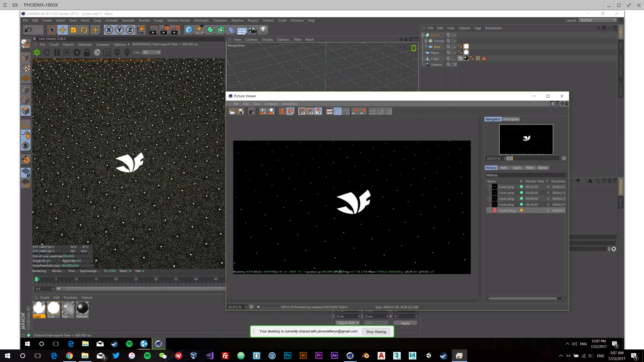Open the Chn channel dropdown
The width and height of the screenshot is (644, 362).
pyautogui.click(x=151, y=53)
